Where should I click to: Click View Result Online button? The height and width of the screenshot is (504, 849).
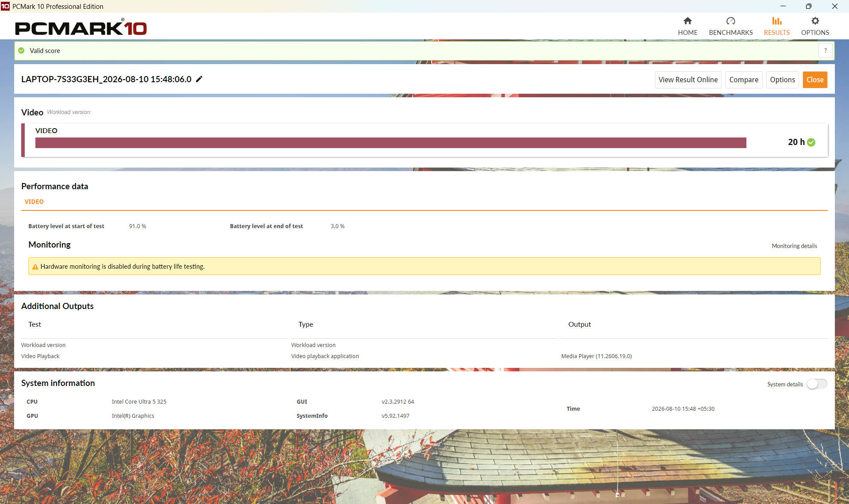688,80
